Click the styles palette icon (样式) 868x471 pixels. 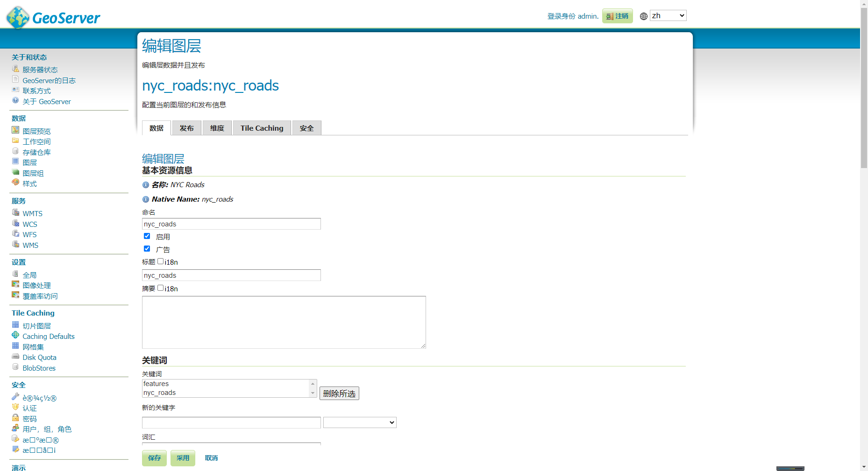click(15, 183)
